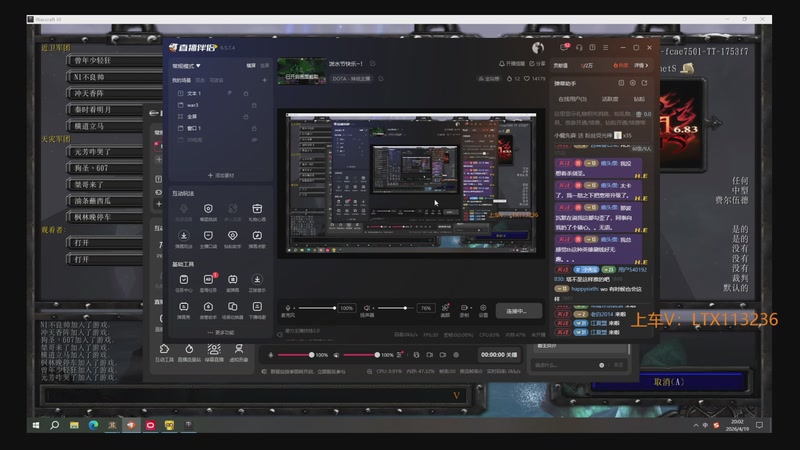Screen dimensions: 800x450
Task: Open 弹幕点歌 icon in 互动玩法
Action: [x=257, y=236]
